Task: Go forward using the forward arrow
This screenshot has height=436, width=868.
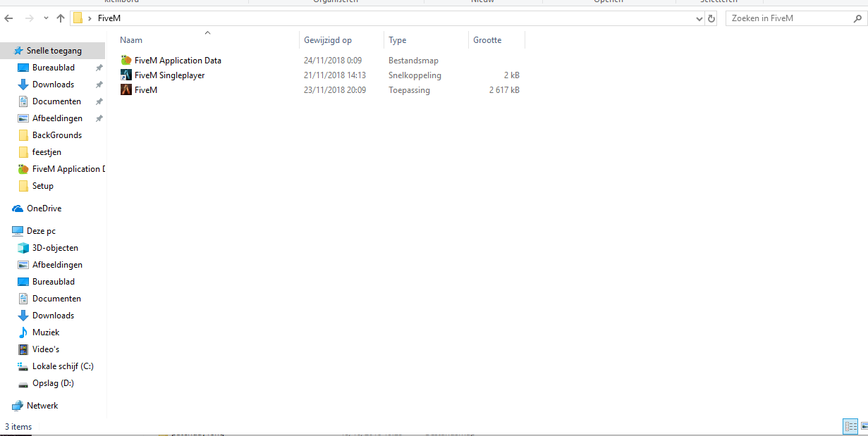Action: coord(29,18)
